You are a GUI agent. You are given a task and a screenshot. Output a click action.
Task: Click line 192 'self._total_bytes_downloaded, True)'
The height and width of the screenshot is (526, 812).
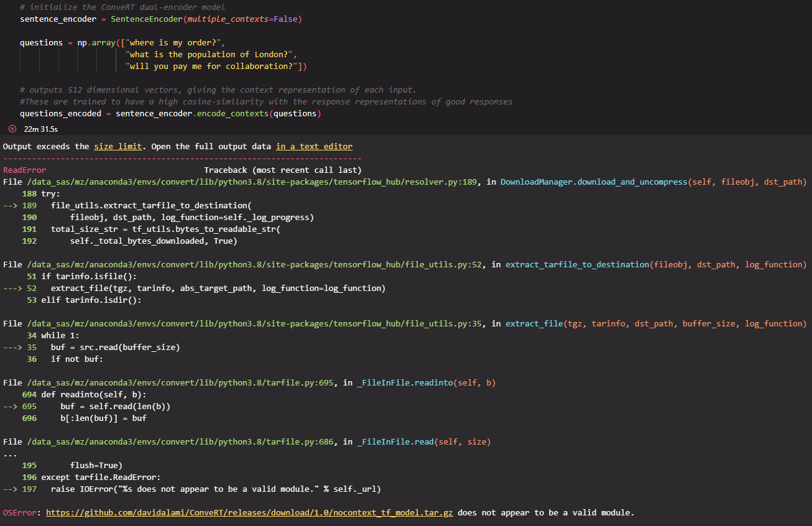pos(154,241)
